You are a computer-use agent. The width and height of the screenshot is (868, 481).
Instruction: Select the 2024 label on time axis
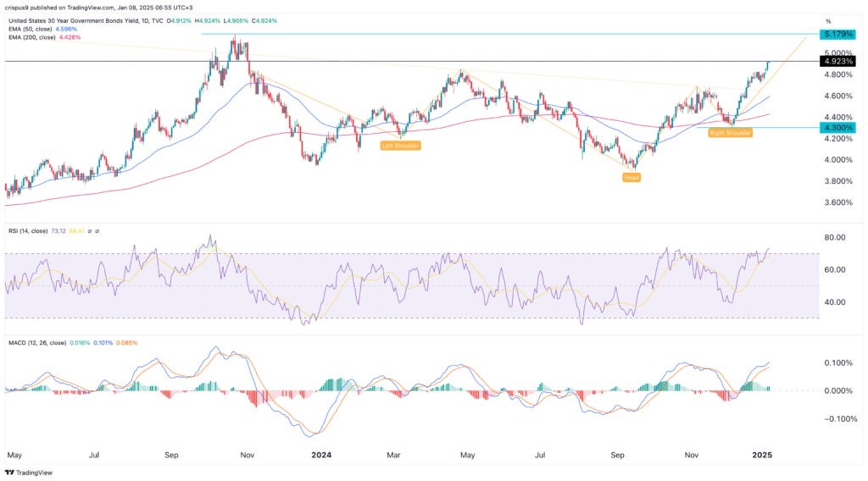pos(320,454)
